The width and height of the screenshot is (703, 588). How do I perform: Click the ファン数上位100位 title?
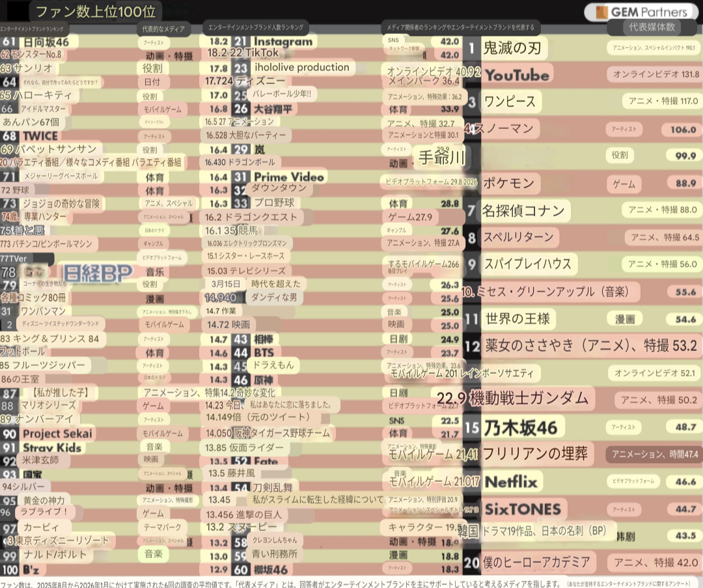[95, 11]
